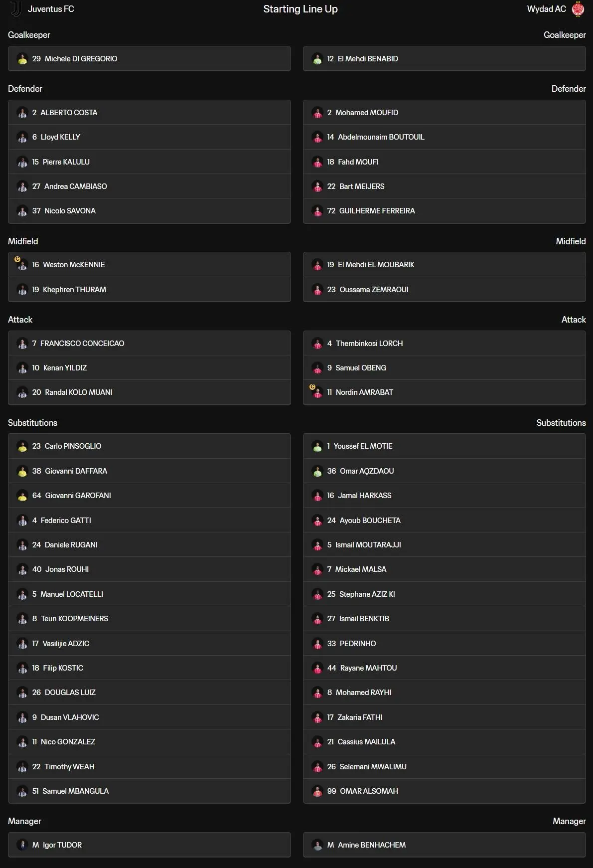Click Kenan Yildiz's striped jersey icon
Image resolution: width=593 pixels, height=868 pixels.
22,368
